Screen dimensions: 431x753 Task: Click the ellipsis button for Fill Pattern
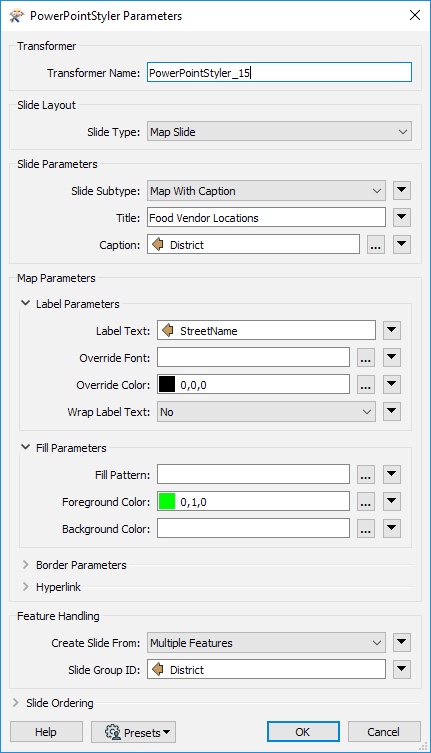coord(366,474)
